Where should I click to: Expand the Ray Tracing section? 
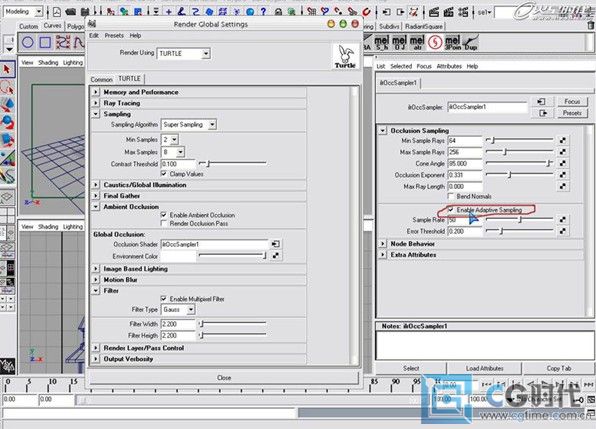click(x=96, y=103)
